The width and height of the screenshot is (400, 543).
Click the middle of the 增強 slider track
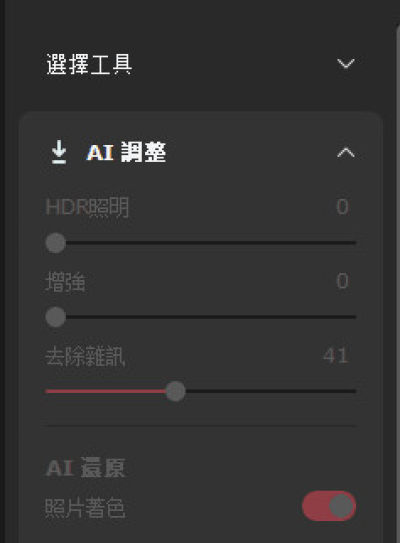[201, 317]
